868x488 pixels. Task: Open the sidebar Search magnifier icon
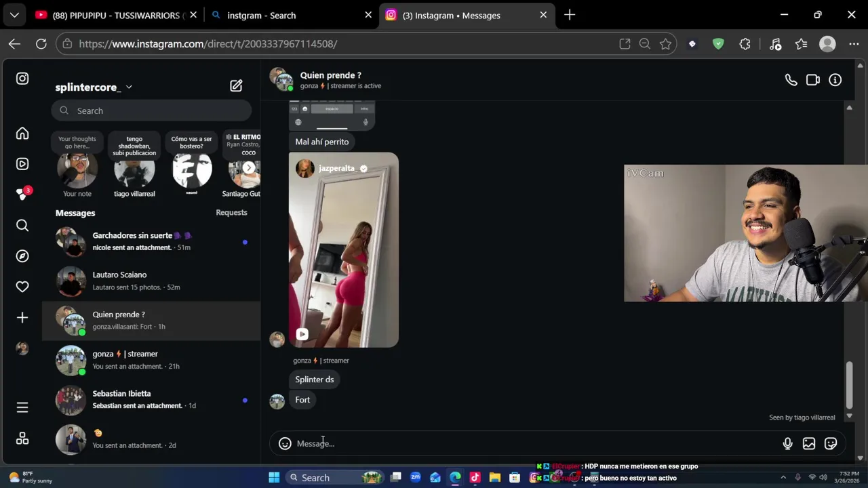point(22,226)
